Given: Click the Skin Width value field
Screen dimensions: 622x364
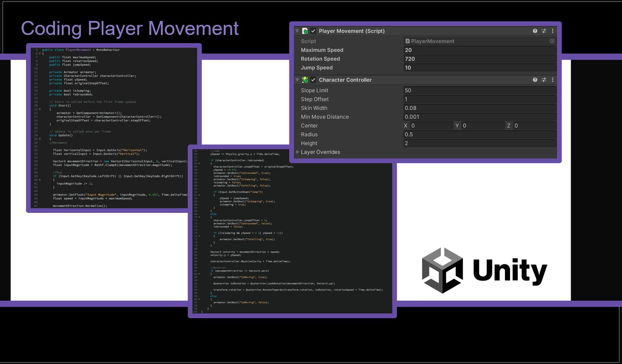Looking at the screenshot, I should (479, 108).
